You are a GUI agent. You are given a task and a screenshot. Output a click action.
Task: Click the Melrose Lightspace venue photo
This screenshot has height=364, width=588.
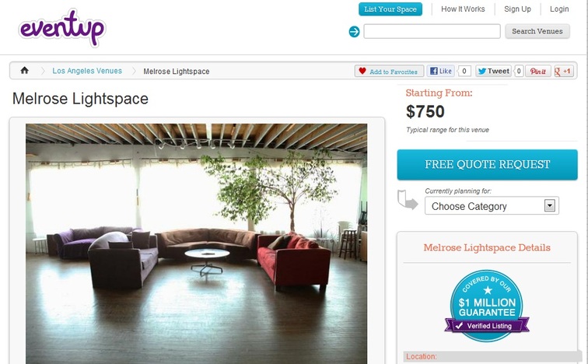(x=197, y=243)
